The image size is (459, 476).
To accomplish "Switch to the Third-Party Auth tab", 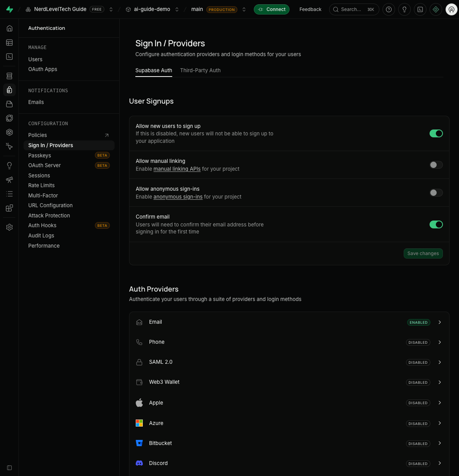I will (200, 70).
